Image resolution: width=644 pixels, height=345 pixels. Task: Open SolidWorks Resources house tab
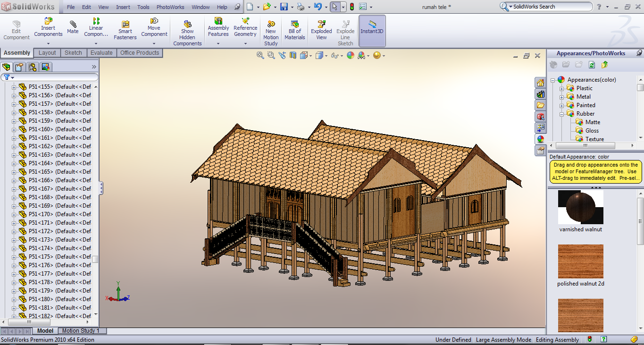540,83
